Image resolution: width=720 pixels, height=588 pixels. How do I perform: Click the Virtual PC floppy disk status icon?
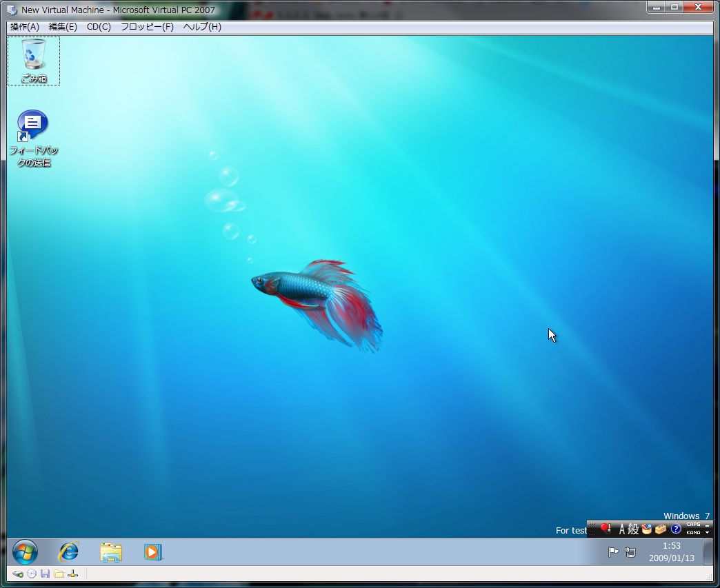click(45, 574)
